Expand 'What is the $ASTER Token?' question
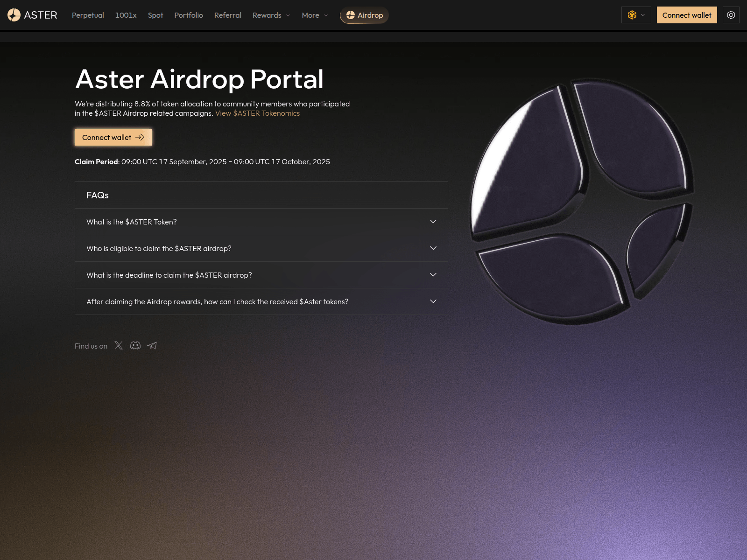This screenshot has width=747, height=560. click(261, 222)
